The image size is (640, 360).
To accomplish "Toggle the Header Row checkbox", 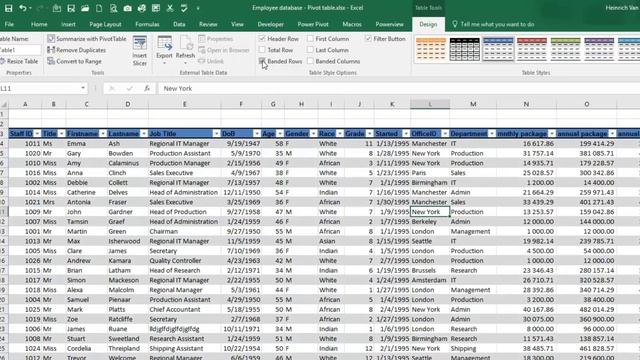I will 262,38.
